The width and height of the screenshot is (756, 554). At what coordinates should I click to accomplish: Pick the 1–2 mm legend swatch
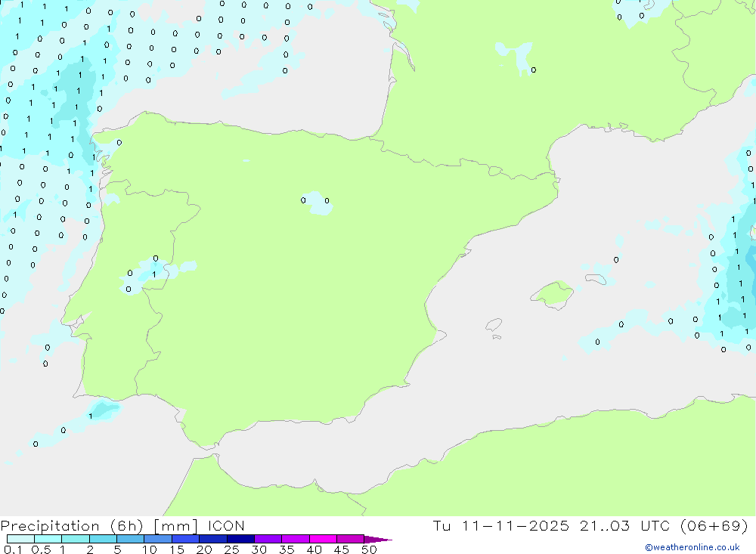tap(76, 539)
